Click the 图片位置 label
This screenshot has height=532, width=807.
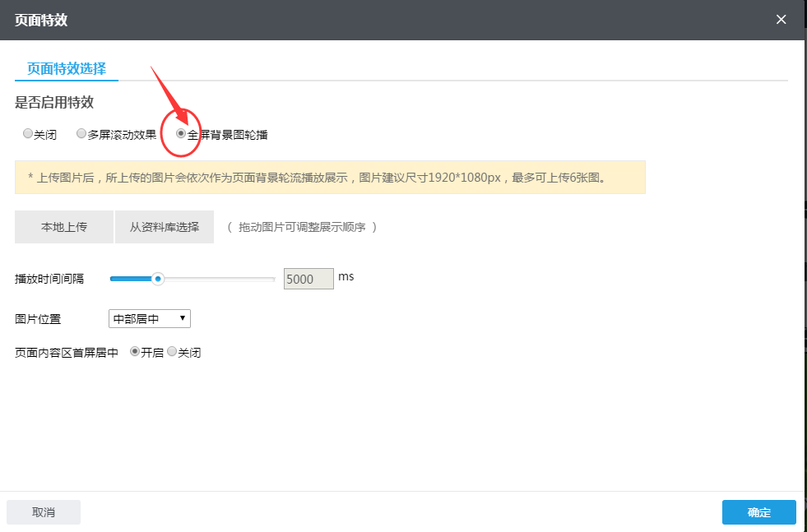(x=38, y=318)
